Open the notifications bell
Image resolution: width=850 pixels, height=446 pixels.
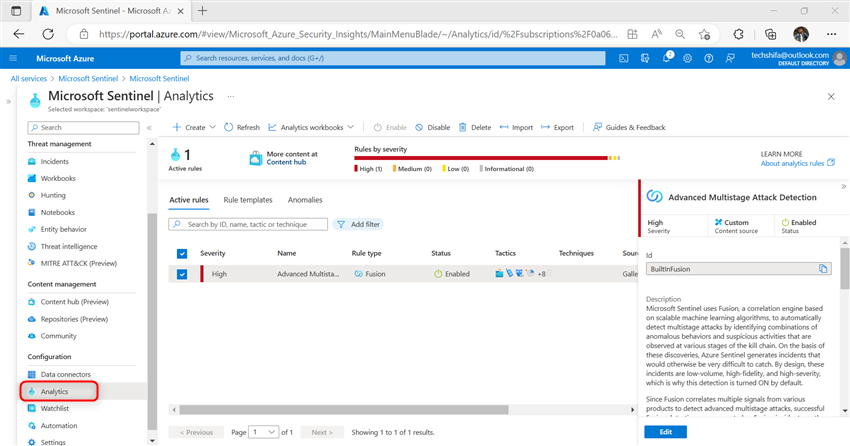666,58
